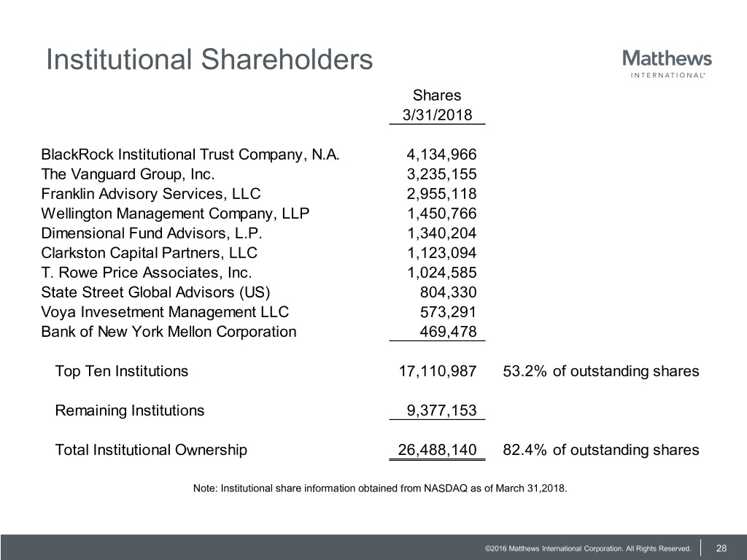Click State Street Global Advisors (US) entry
Screen dimensions: 747x560
(x=156, y=292)
